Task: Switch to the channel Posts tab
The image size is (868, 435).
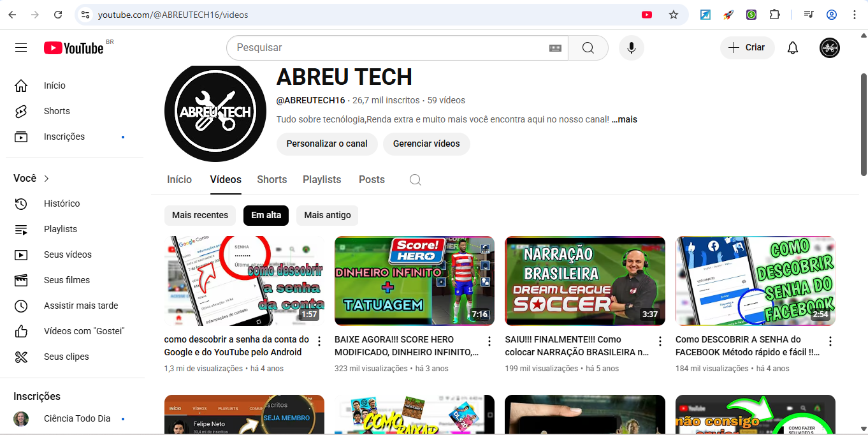Action: [x=372, y=180]
